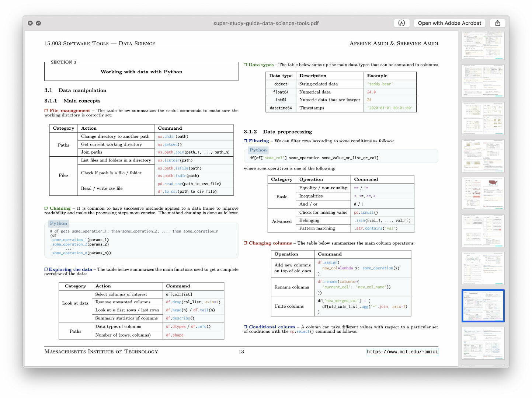Select the first page thumbnail

(x=483, y=45)
